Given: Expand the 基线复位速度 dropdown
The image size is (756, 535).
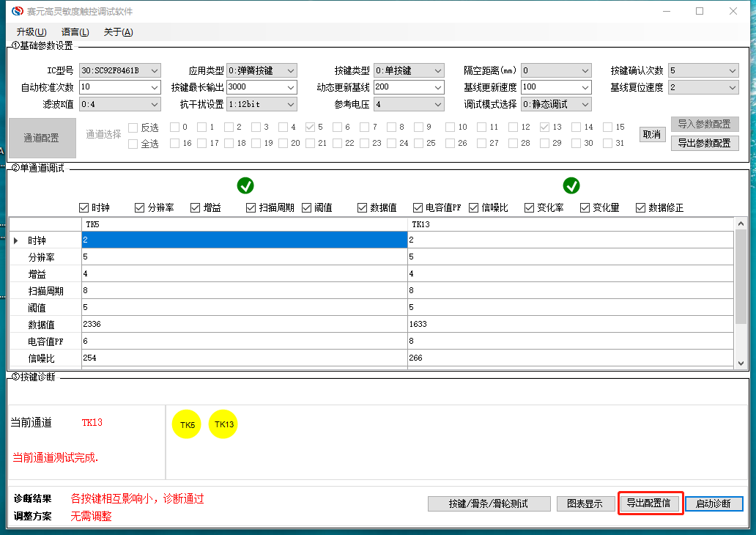Looking at the screenshot, I should tap(733, 87).
